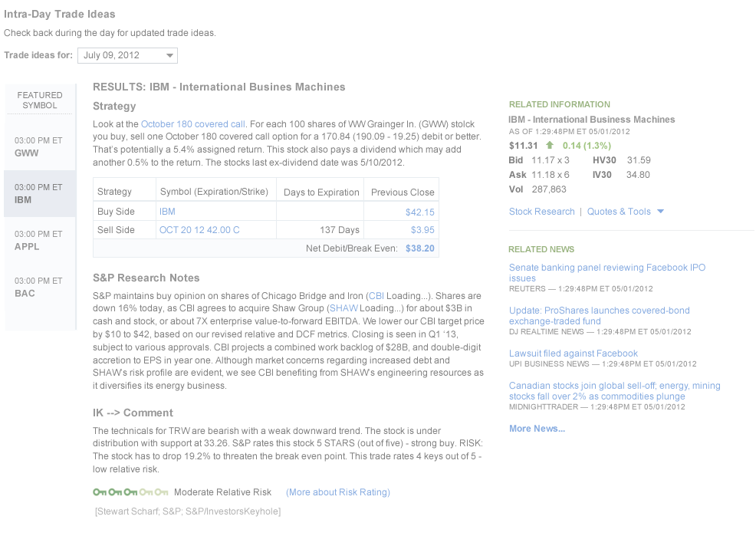Open More about Risk Rating link
This screenshot has width=756, height=536.
(x=337, y=492)
